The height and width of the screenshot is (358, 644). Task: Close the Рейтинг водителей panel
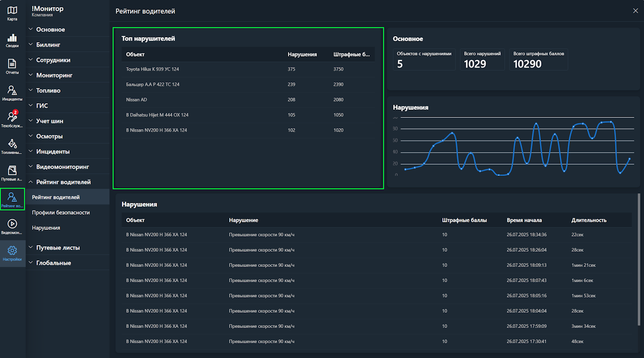coord(635,11)
